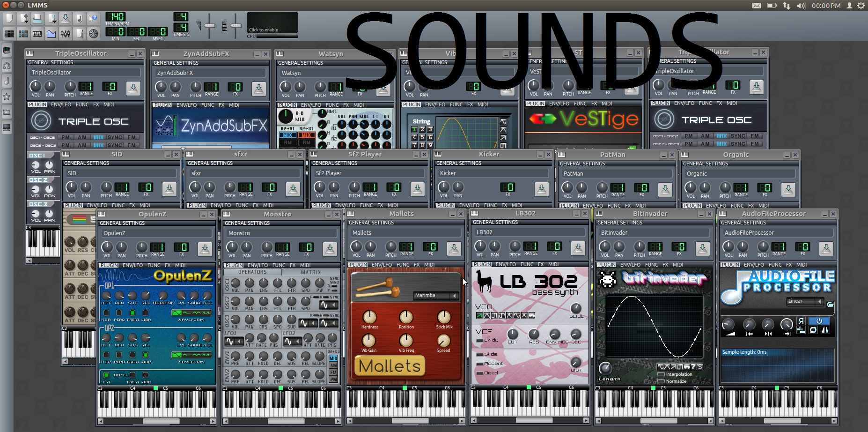Open the Automation Editor
The image size is (868, 432).
pyautogui.click(x=51, y=34)
